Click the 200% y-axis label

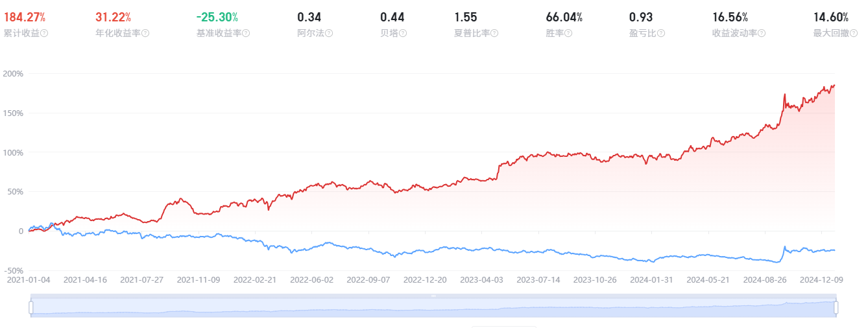pos(12,74)
